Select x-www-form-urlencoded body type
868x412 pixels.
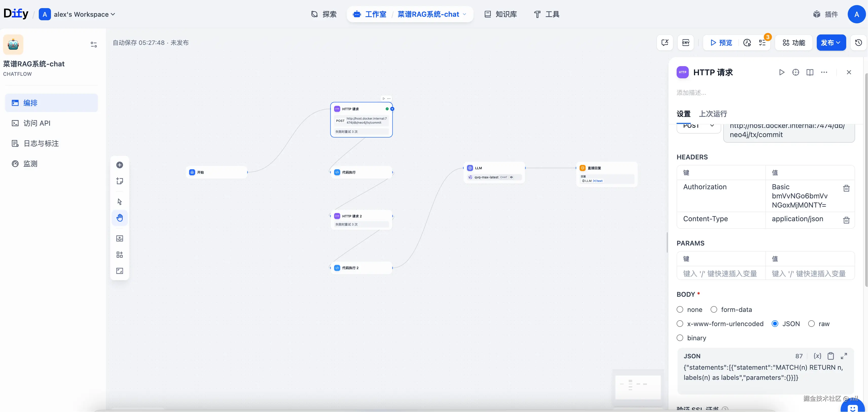click(x=680, y=324)
